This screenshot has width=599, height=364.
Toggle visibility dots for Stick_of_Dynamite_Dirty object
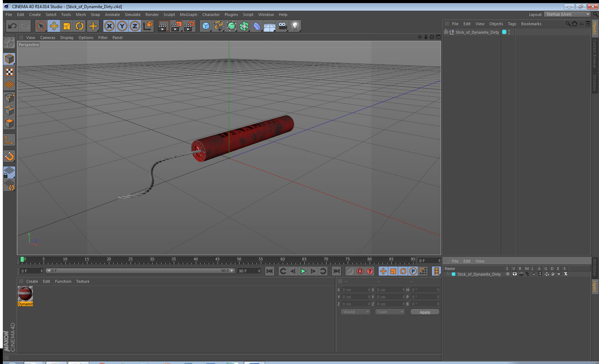click(509, 32)
